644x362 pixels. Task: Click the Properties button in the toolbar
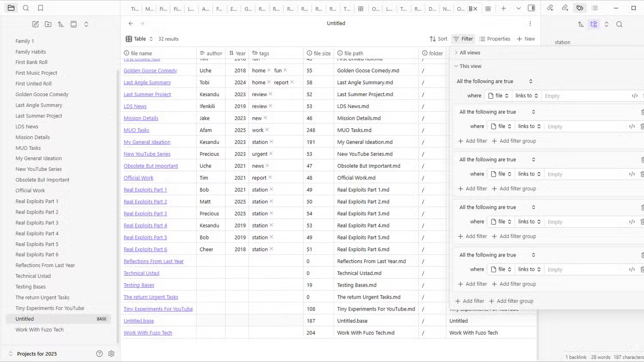coord(495,39)
